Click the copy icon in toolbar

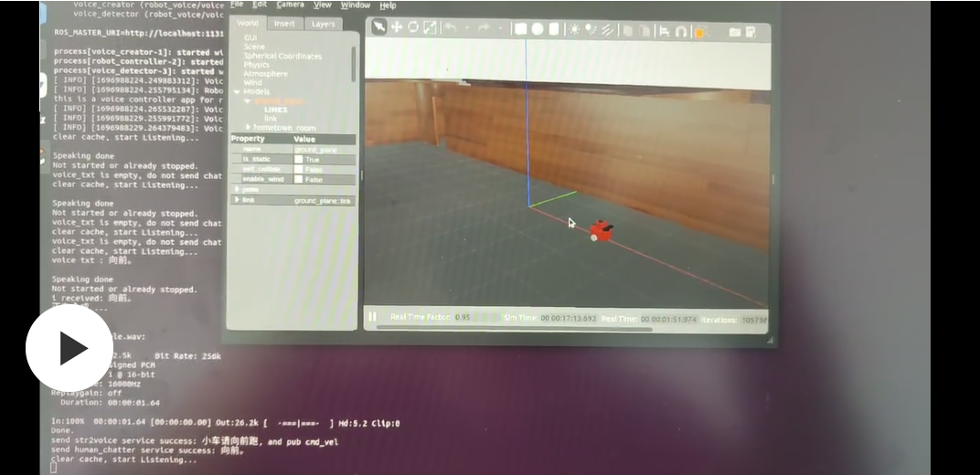[627, 30]
